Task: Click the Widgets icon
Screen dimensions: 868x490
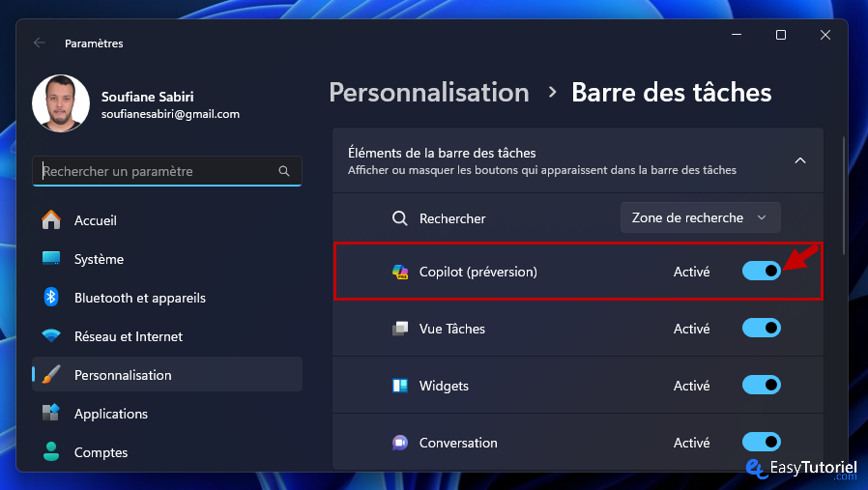Action: click(x=399, y=386)
